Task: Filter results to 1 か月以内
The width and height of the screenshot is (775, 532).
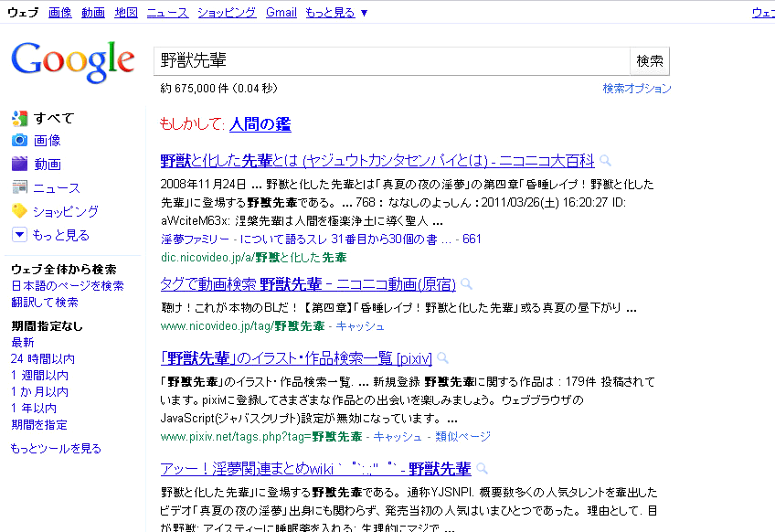Action: [x=39, y=391]
